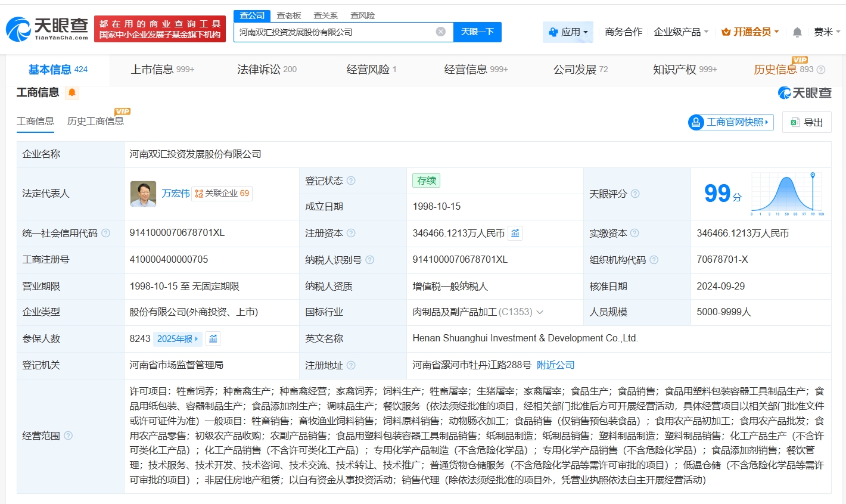The image size is (846, 504).
Task: Click the 99分 score value
Action: pyautogui.click(x=723, y=194)
